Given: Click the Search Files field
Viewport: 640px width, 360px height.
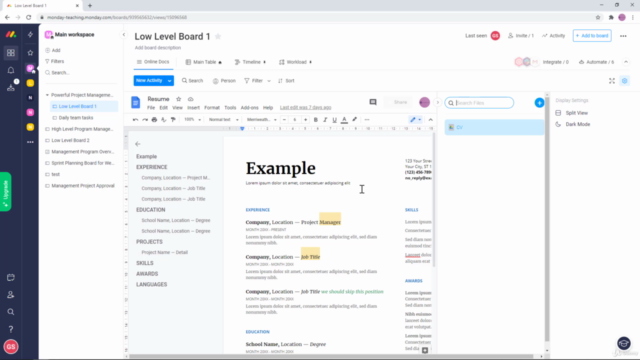Looking at the screenshot, I should [479, 103].
